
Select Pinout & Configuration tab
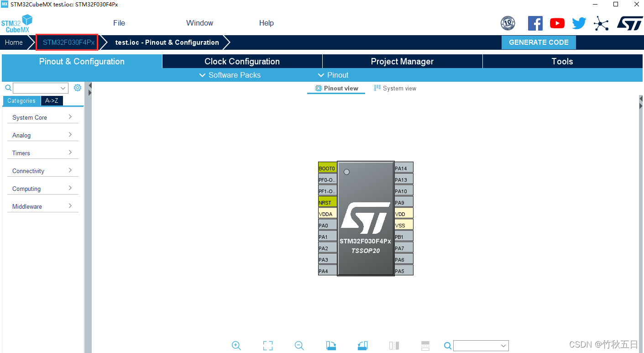[x=82, y=61]
